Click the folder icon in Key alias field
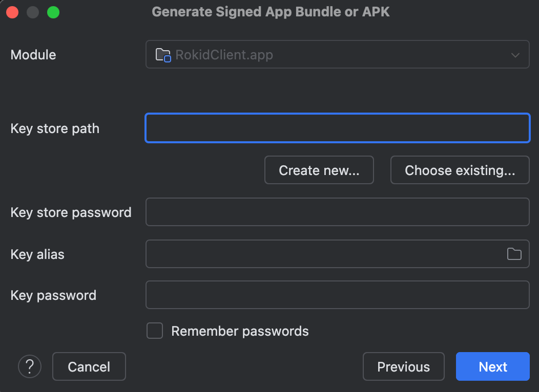 point(514,254)
